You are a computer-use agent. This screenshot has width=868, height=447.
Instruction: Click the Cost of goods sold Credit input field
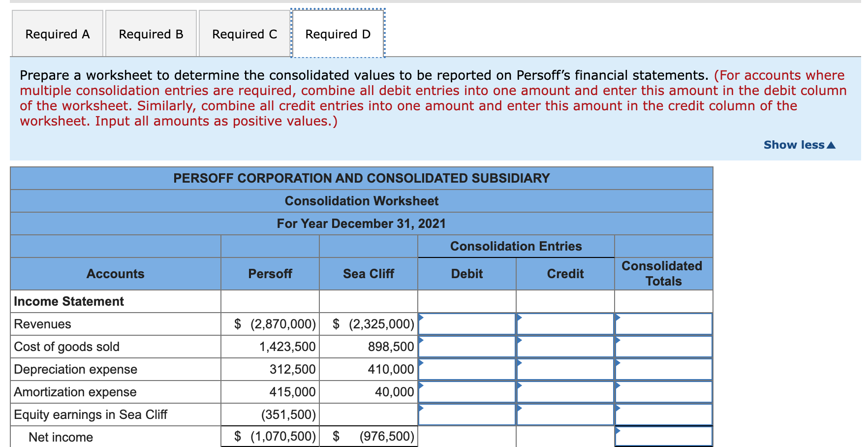coord(565,347)
